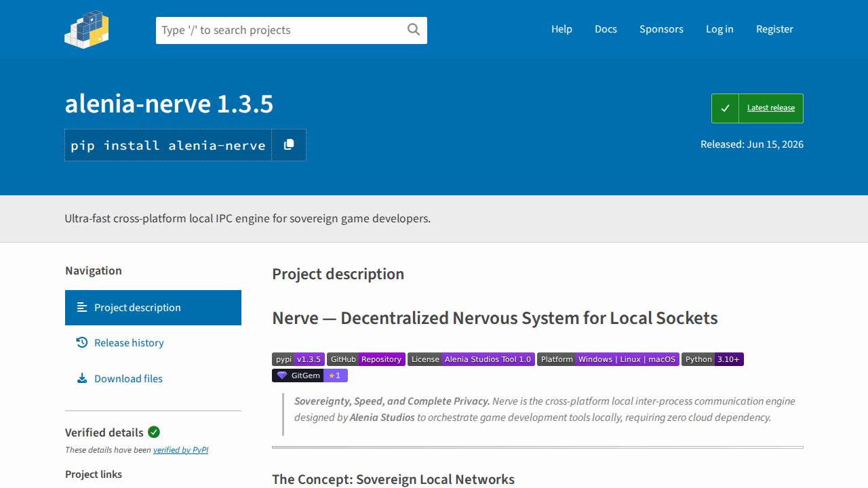Select Project description in Navigation sidebar
This screenshot has width=868, height=488.
click(x=153, y=308)
